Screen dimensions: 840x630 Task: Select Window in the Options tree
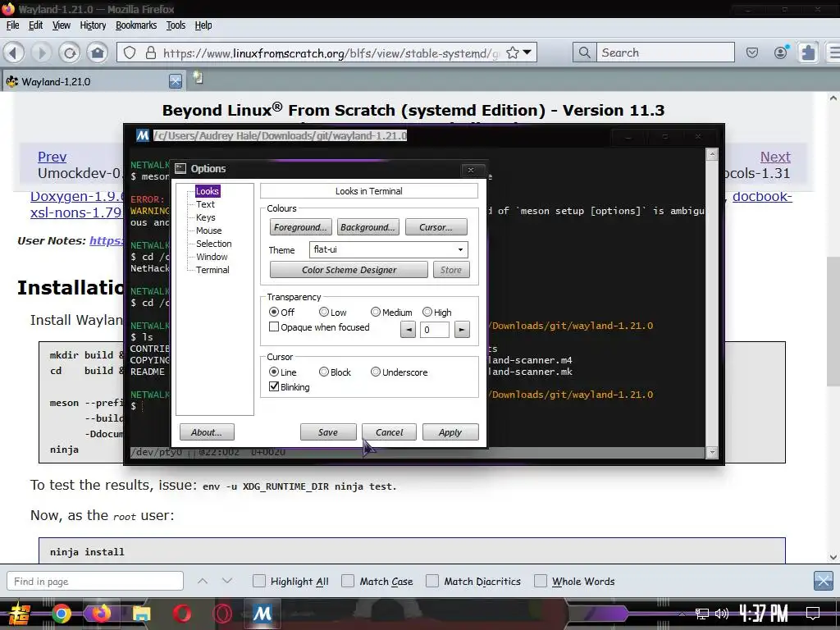[212, 257]
